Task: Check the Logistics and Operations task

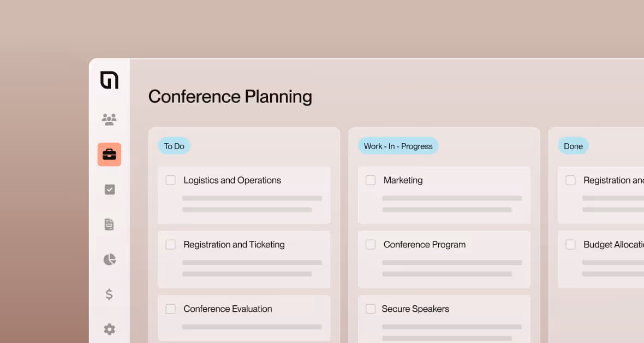Action: 170,180
